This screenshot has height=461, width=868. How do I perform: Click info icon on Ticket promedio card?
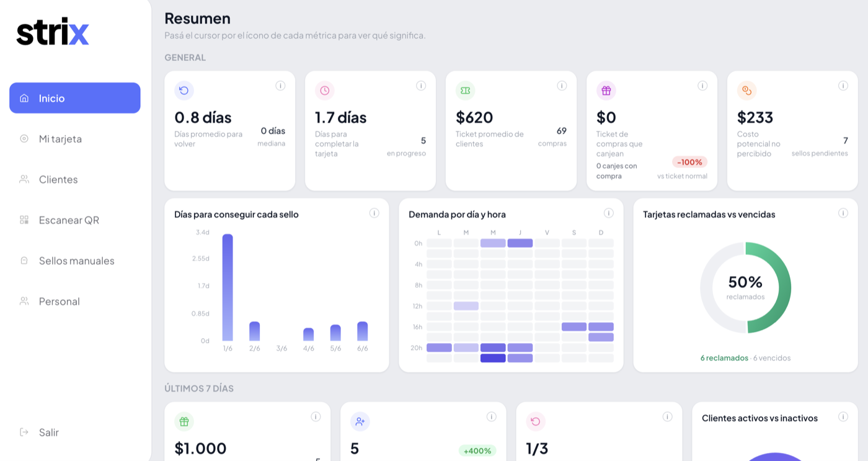[562, 86]
